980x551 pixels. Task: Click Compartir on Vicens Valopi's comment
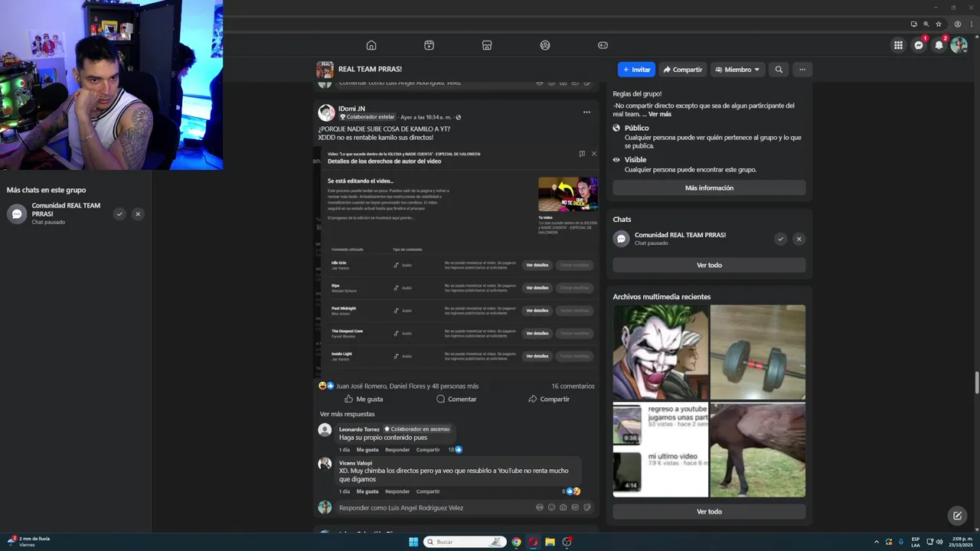click(x=428, y=491)
